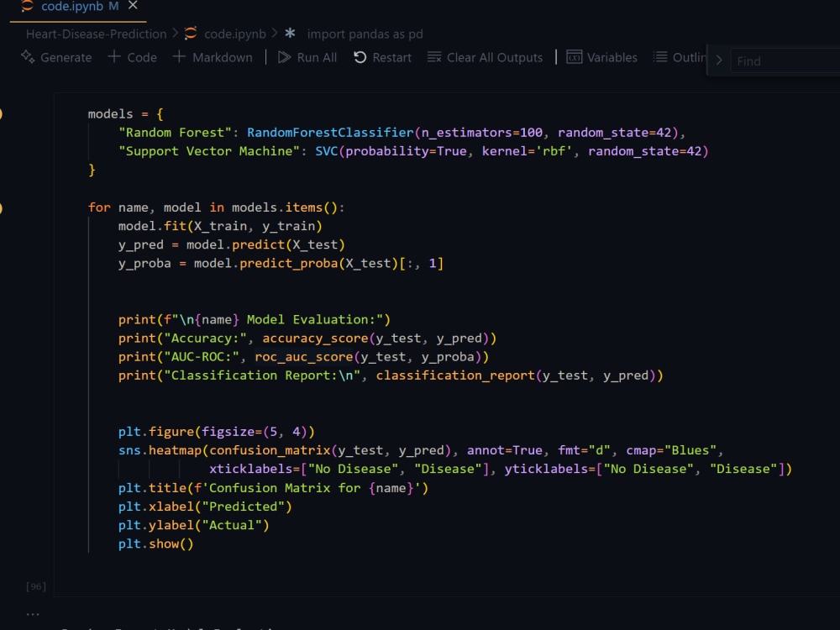Click the Restart circular arrow icon
The width and height of the screenshot is (840, 630).
tap(360, 57)
